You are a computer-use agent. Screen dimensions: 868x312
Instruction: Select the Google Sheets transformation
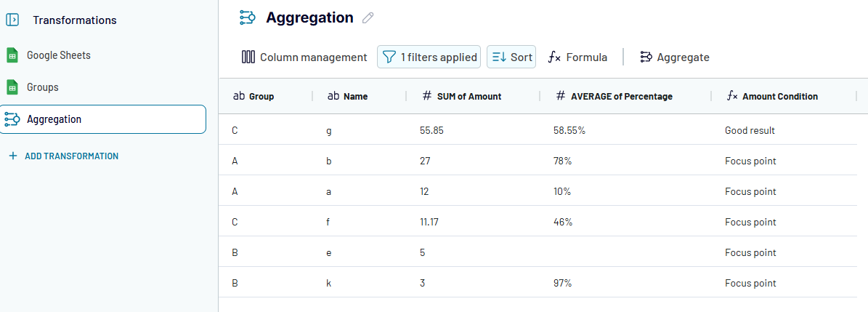point(59,55)
